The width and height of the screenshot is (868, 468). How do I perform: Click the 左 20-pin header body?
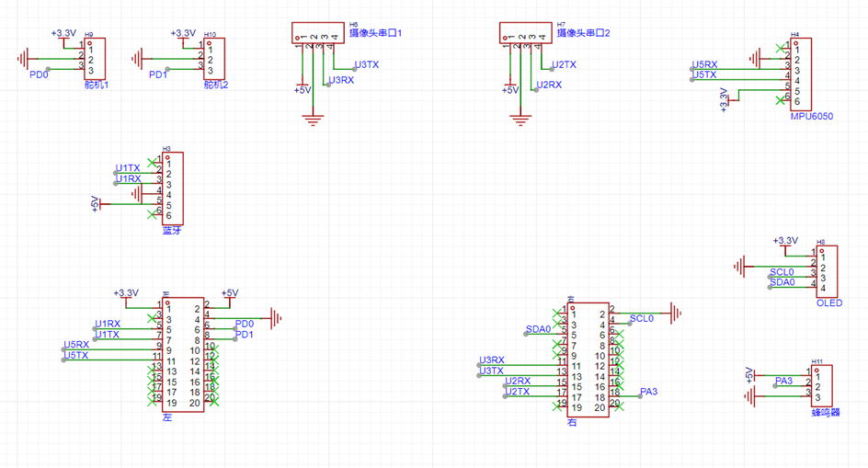[x=184, y=354]
